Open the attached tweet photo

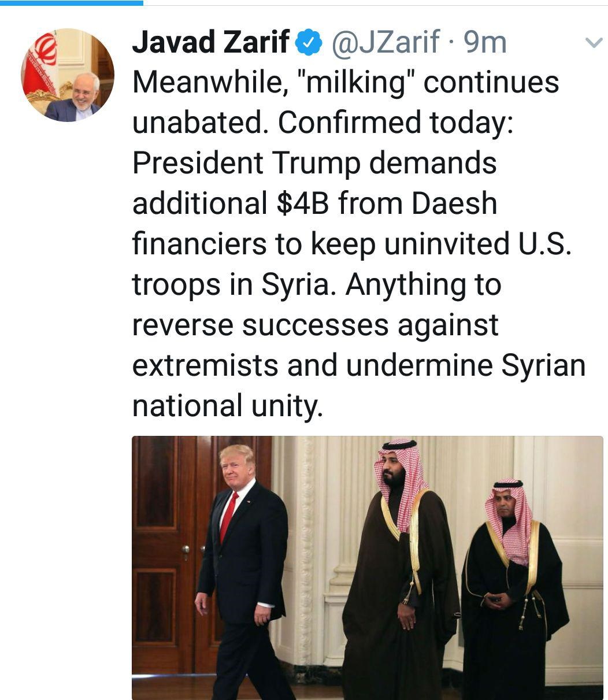[367, 567]
